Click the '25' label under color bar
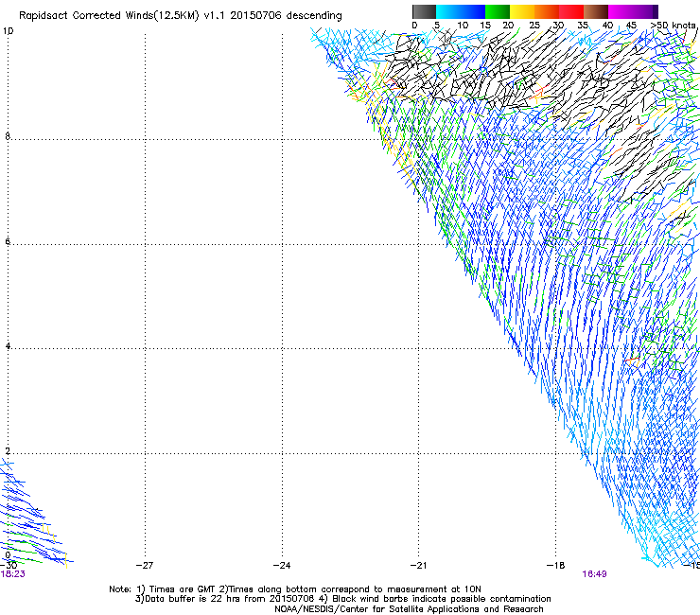Viewport: 700px width, 615px height. pos(534,26)
